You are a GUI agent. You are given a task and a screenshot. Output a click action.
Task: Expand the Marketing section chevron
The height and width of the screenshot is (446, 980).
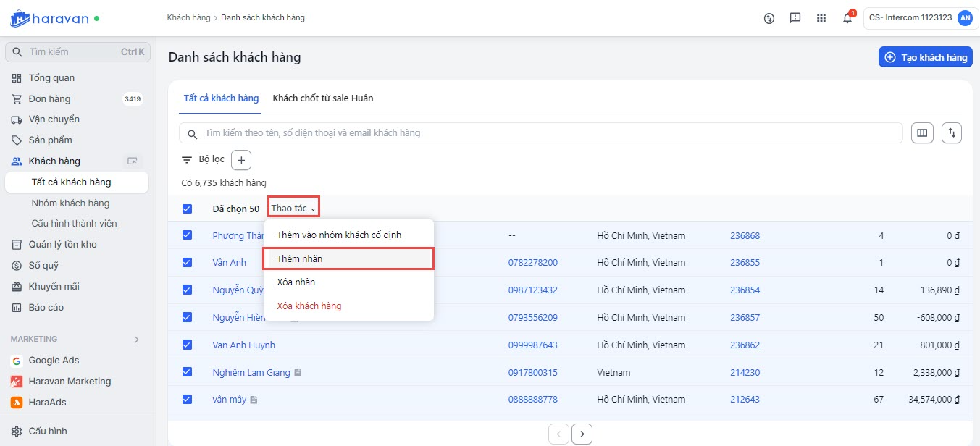tap(137, 339)
